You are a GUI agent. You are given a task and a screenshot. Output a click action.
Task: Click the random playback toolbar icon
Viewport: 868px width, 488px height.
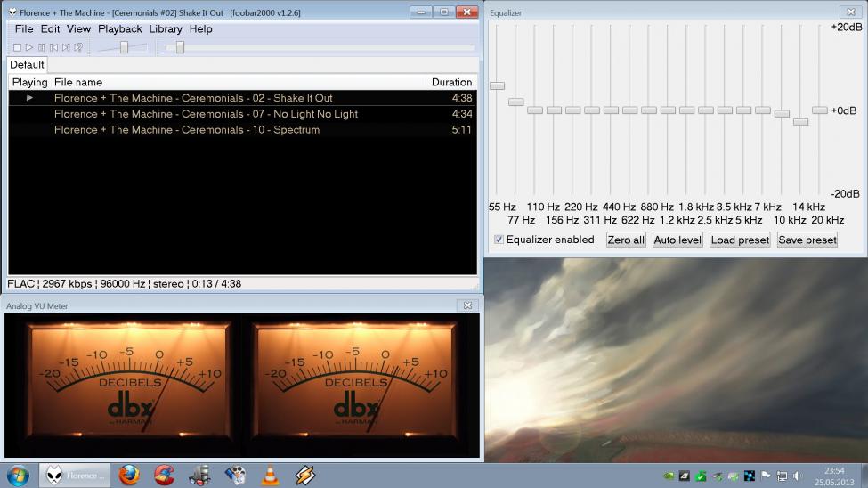pos(78,47)
